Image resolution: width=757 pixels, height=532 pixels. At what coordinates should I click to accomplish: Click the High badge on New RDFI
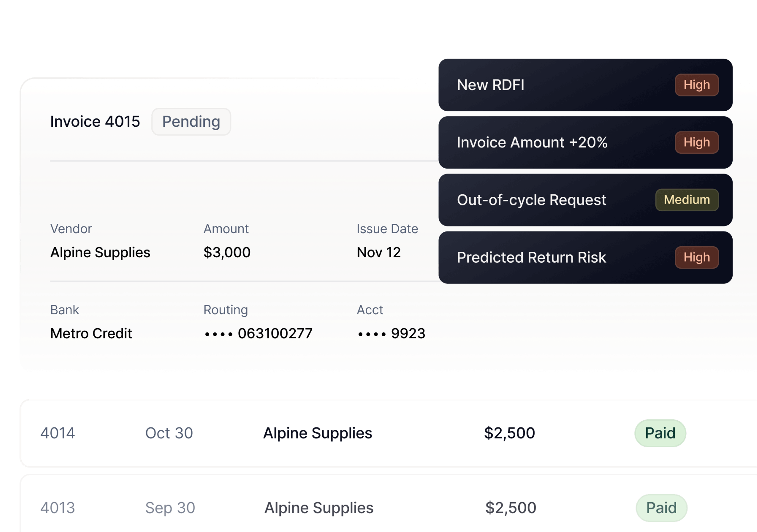696,85
